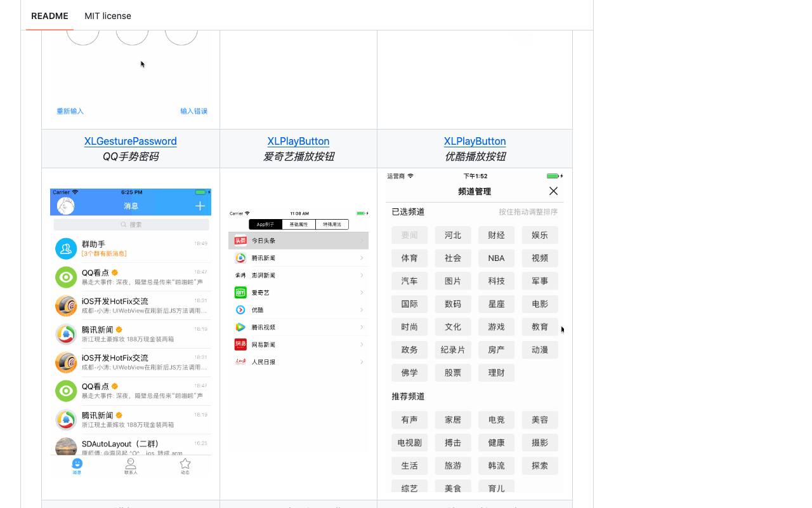Click the 爱奇艺 app icon

tap(240, 293)
